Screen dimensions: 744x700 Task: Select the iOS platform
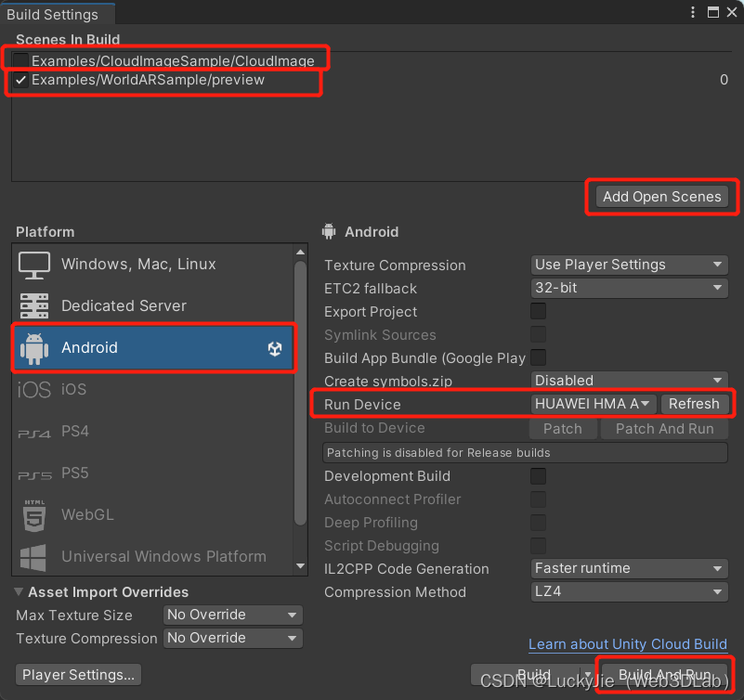tap(152, 389)
